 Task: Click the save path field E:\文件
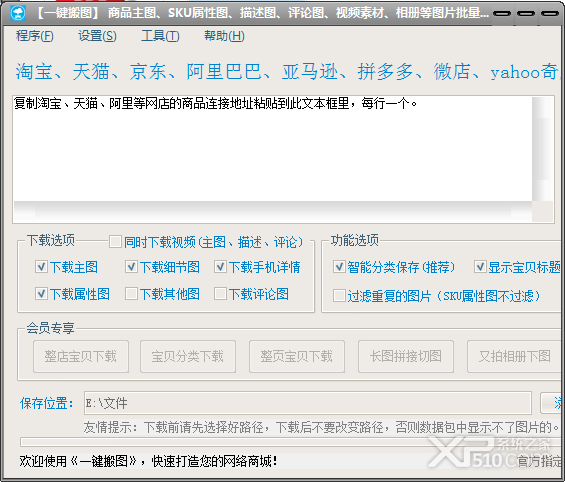coord(308,403)
